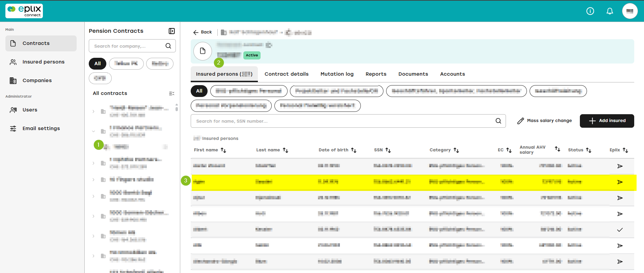Sort by Date of birth column

354,150
